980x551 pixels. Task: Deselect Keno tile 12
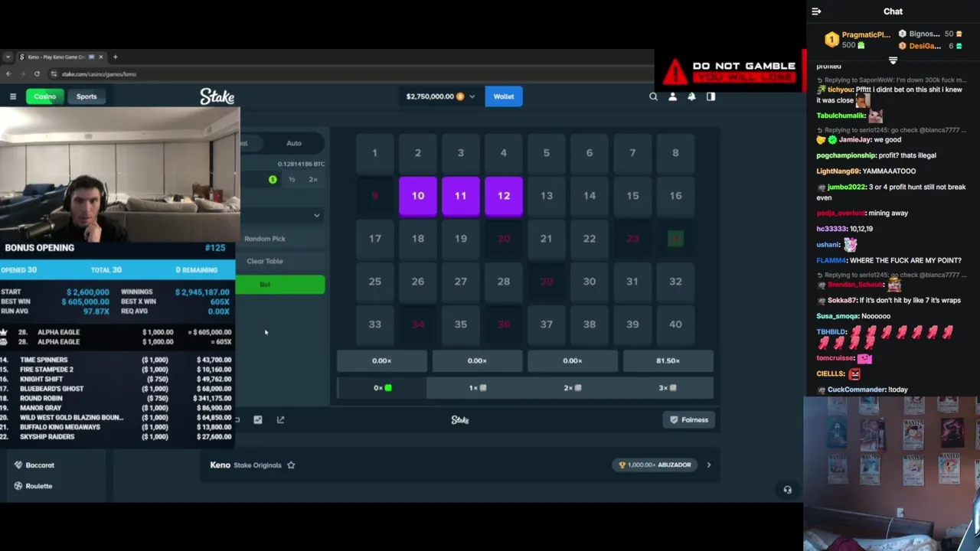click(x=504, y=196)
